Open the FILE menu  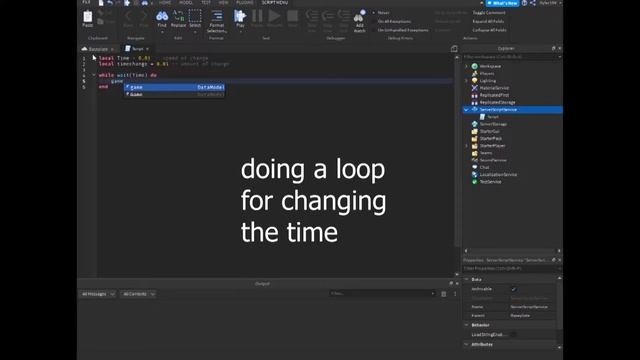coord(87,2)
